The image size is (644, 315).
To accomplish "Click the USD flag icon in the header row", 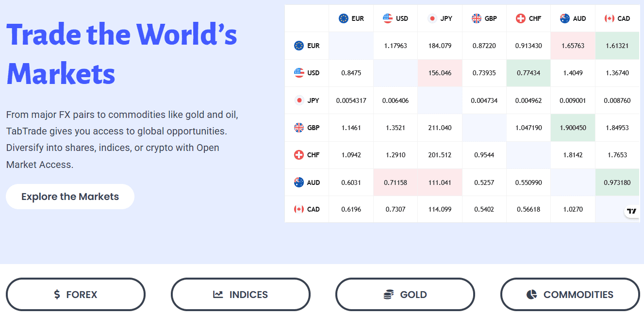I will [388, 18].
